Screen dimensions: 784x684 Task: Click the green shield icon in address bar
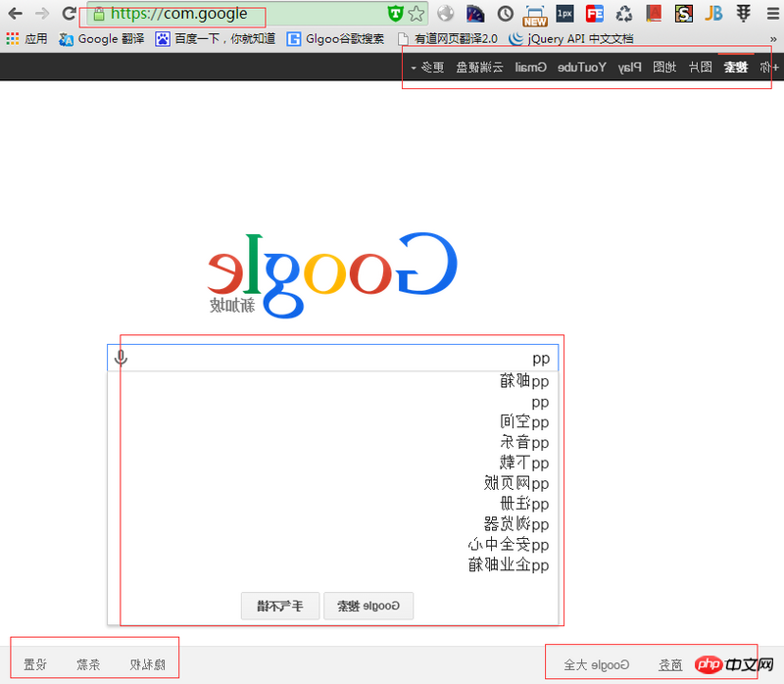point(394,14)
